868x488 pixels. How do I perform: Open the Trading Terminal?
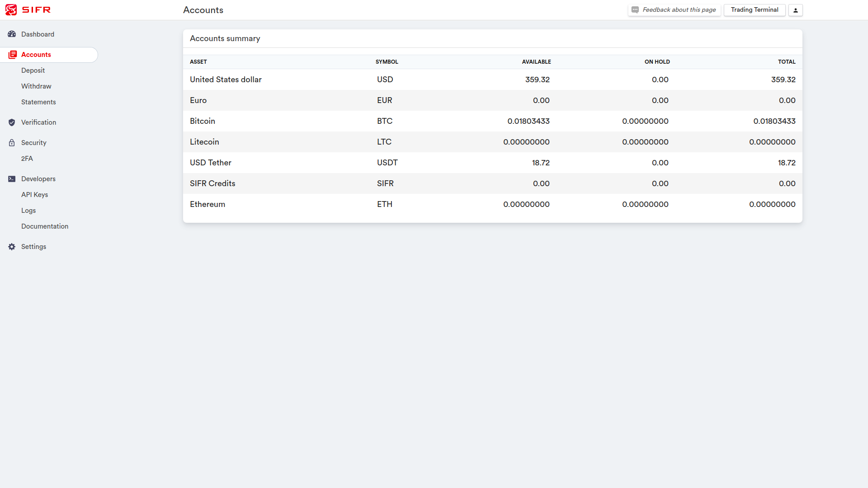pos(754,10)
